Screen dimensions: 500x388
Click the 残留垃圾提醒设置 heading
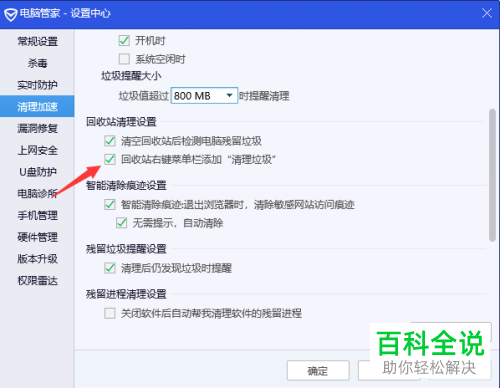[126, 249]
